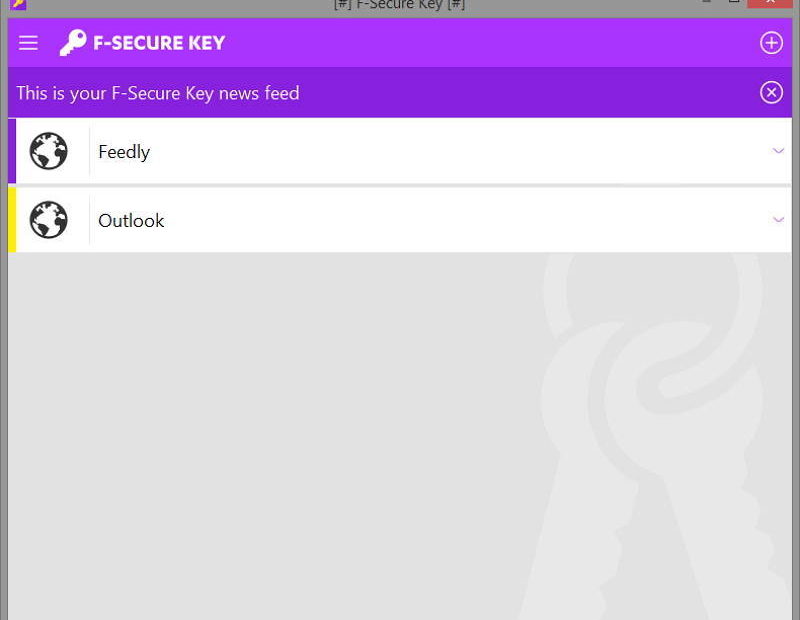This screenshot has width=800, height=620.
Task: Dismiss the news feed banner
Action: (x=771, y=92)
